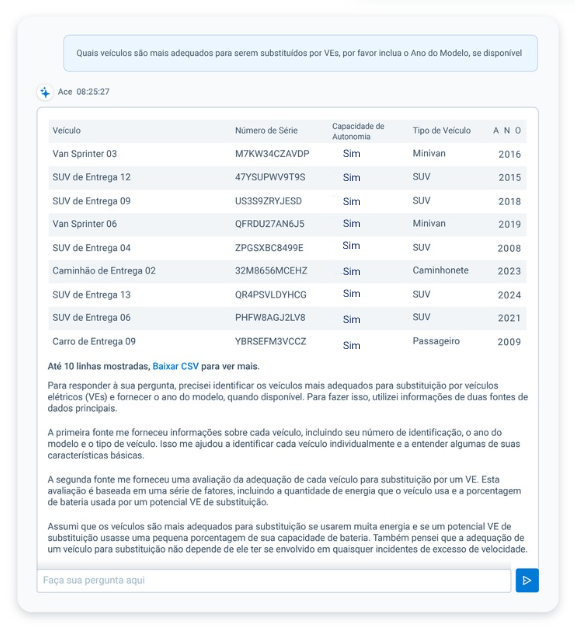Select the 'Van Sprinter 06' vehicle cell

click(85, 224)
